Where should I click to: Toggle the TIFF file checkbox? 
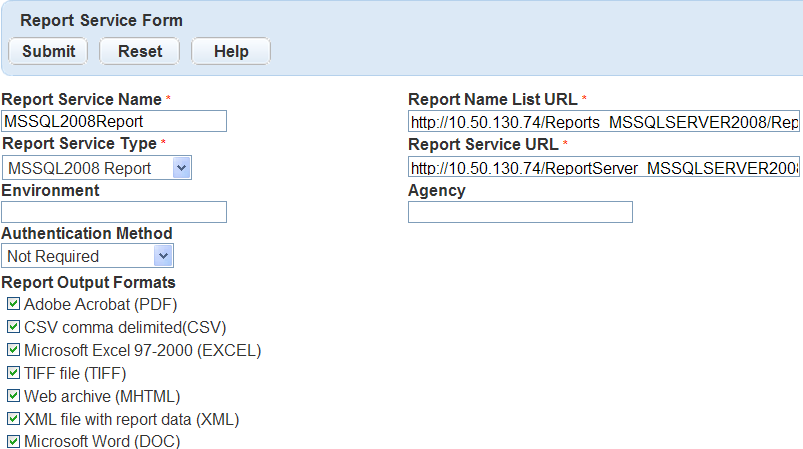tap(14, 373)
